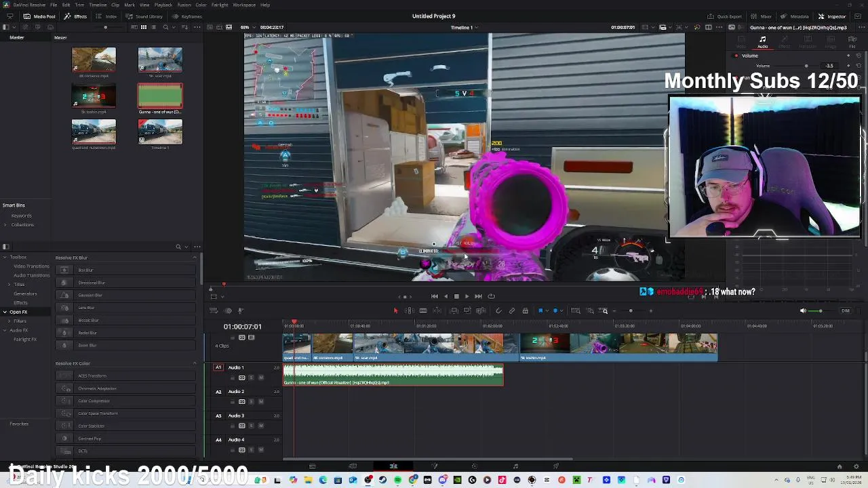Viewport: 868px width, 488px height.
Task: Jump to the last frame
Action: 478,296
